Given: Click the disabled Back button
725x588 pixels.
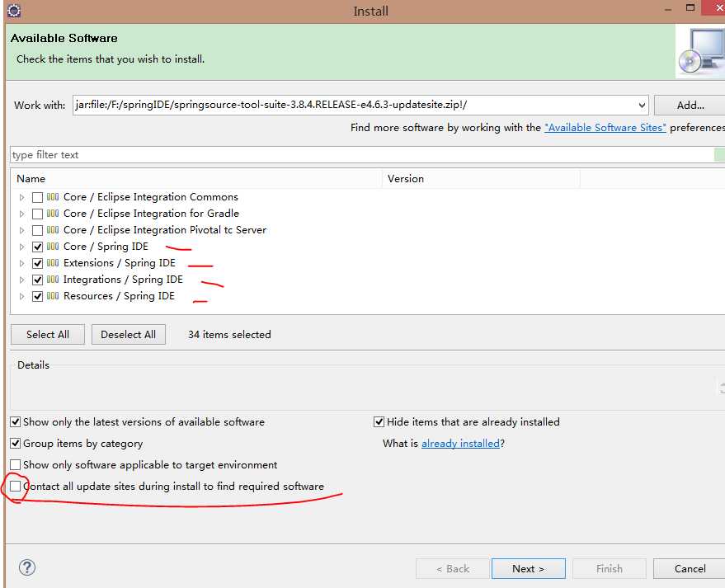Looking at the screenshot, I should pos(453,568).
